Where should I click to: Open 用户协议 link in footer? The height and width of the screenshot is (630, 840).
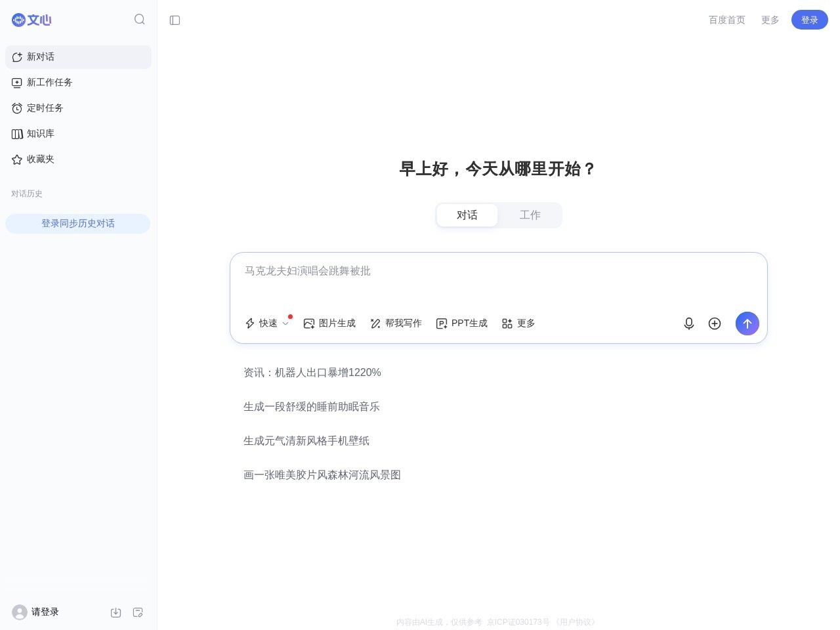576,622
